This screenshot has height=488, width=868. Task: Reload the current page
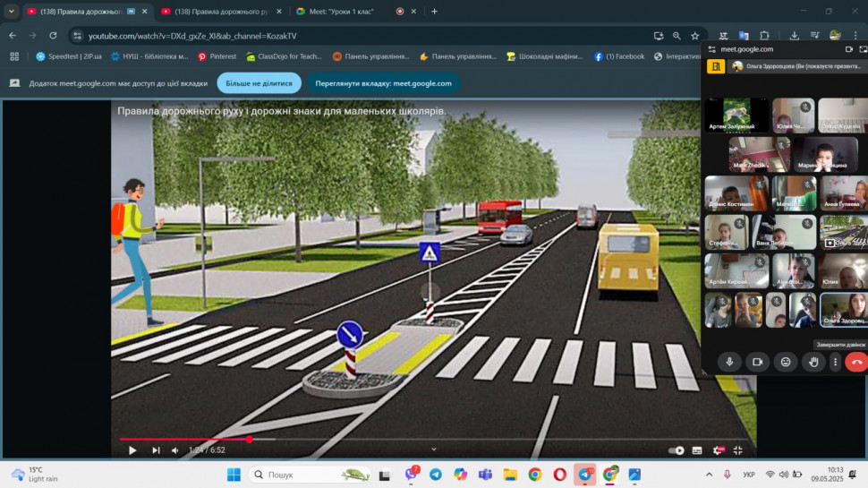click(53, 36)
